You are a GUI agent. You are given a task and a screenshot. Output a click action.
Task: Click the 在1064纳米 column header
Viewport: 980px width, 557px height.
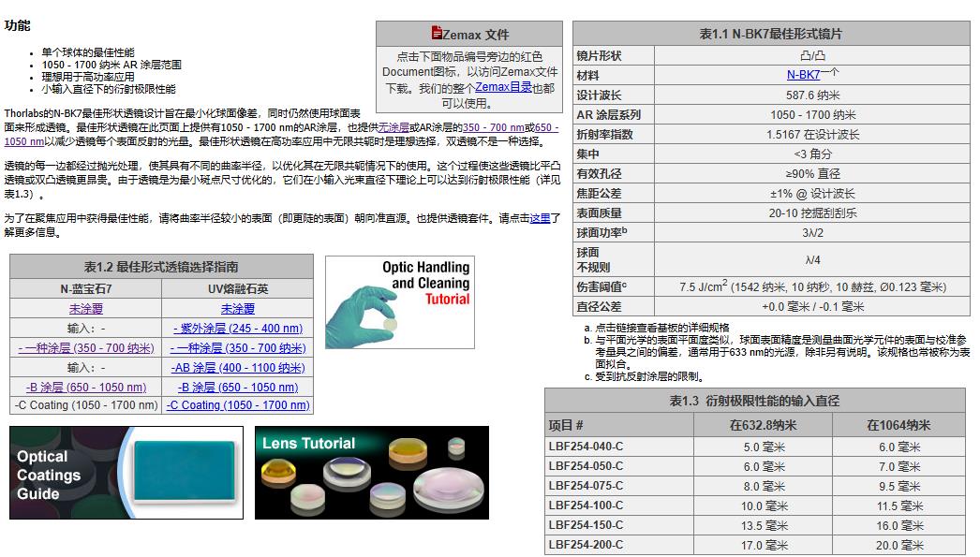coord(898,425)
